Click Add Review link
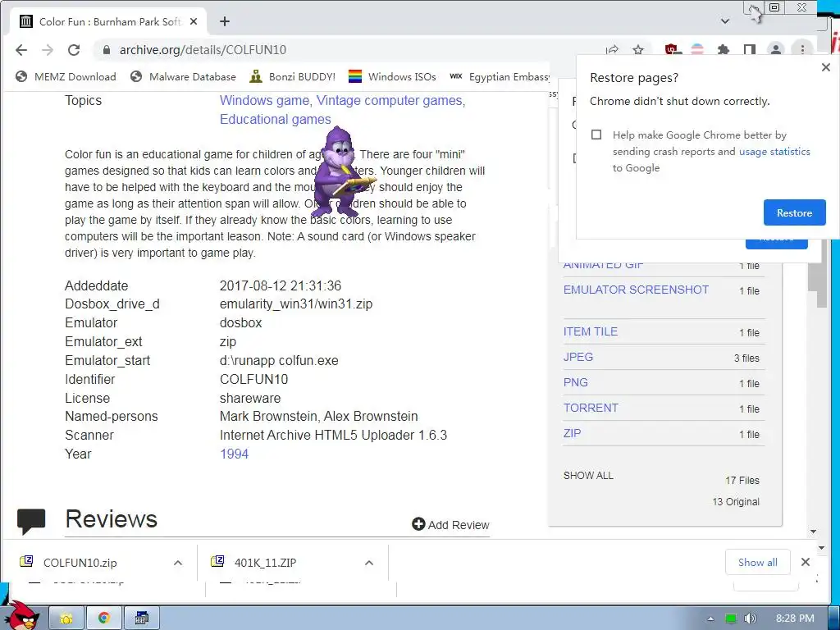 [450, 524]
